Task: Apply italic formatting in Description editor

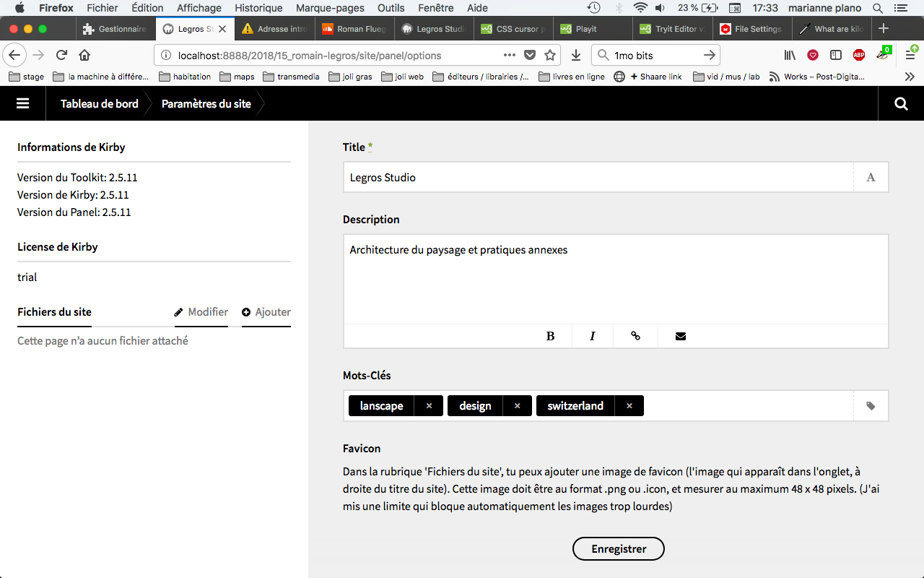Action: [x=593, y=336]
